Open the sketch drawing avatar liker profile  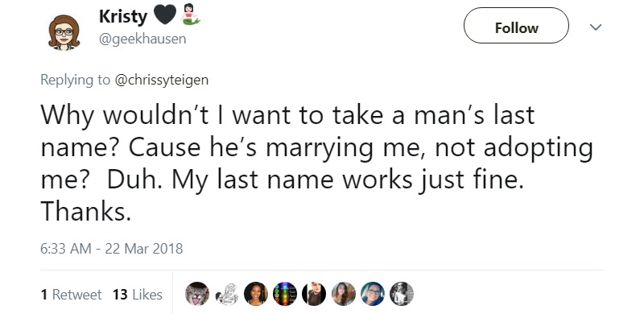tap(227, 294)
